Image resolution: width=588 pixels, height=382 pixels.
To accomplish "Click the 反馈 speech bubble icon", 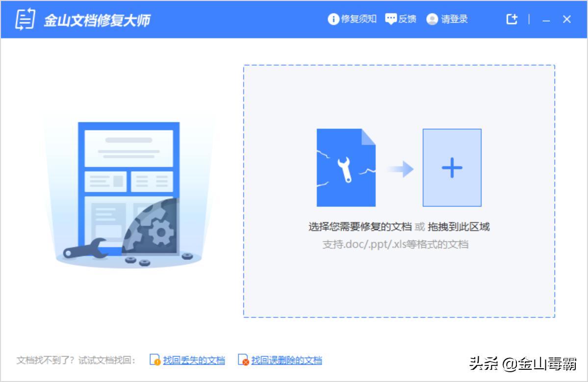I will [390, 19].
